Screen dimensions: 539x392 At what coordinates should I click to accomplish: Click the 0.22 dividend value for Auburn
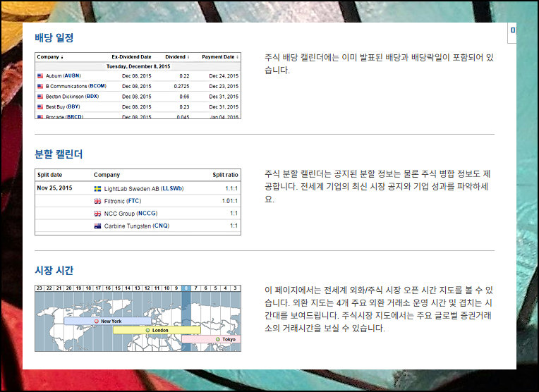pos(184,76)
